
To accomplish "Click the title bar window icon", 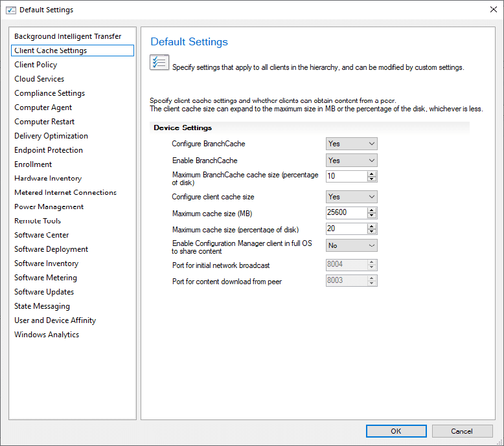I will (x=10, y=10).
